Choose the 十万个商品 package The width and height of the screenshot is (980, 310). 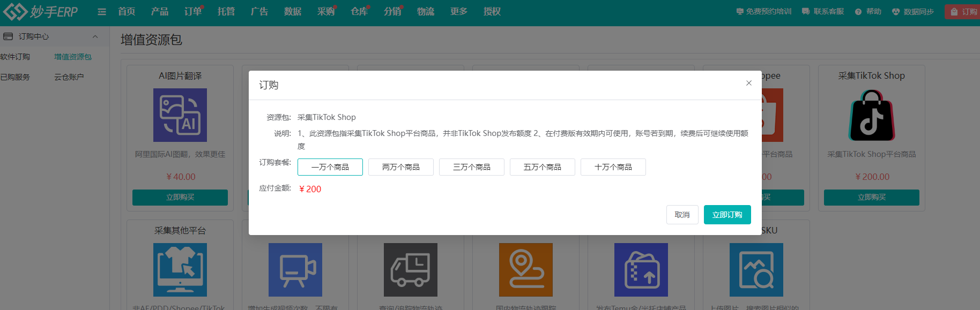[613, 167]
